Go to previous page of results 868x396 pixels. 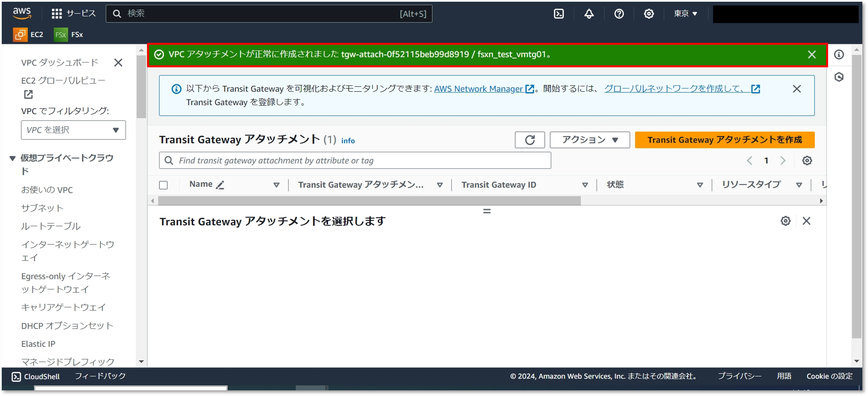[x=749, y=160]
